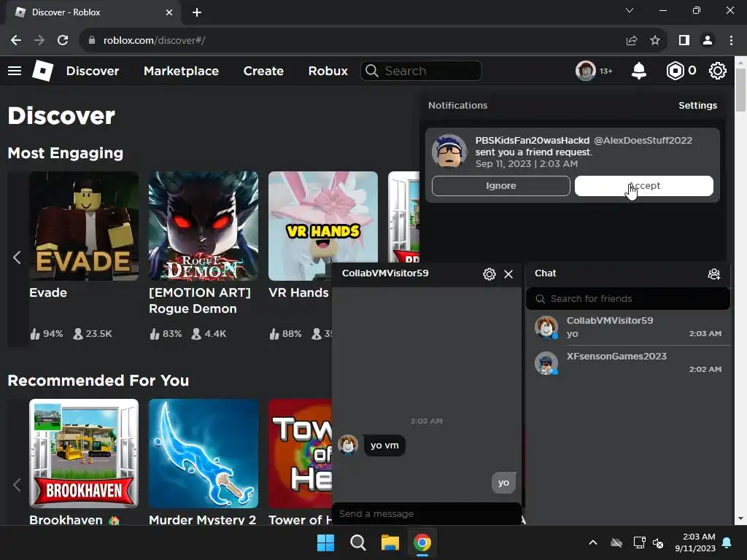
Task: Open Robux in Roblox header
Action: click(328, 71)
